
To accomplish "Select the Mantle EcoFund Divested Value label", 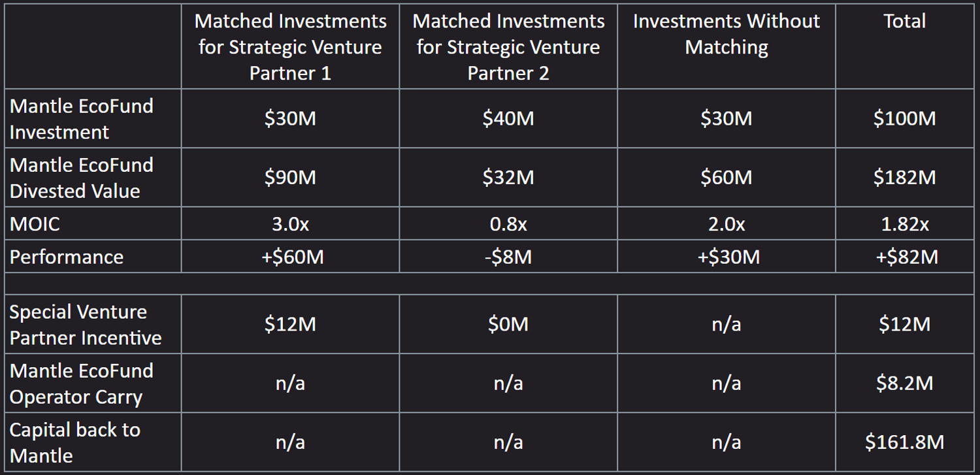I will pyautogui.click(x=82, y=178).
